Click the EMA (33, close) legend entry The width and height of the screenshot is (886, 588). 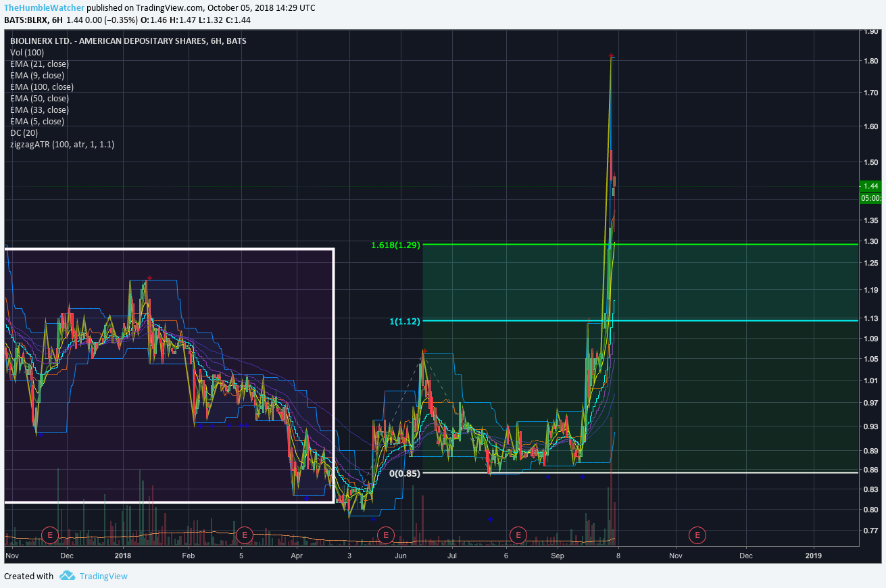[x=39, y=109]
